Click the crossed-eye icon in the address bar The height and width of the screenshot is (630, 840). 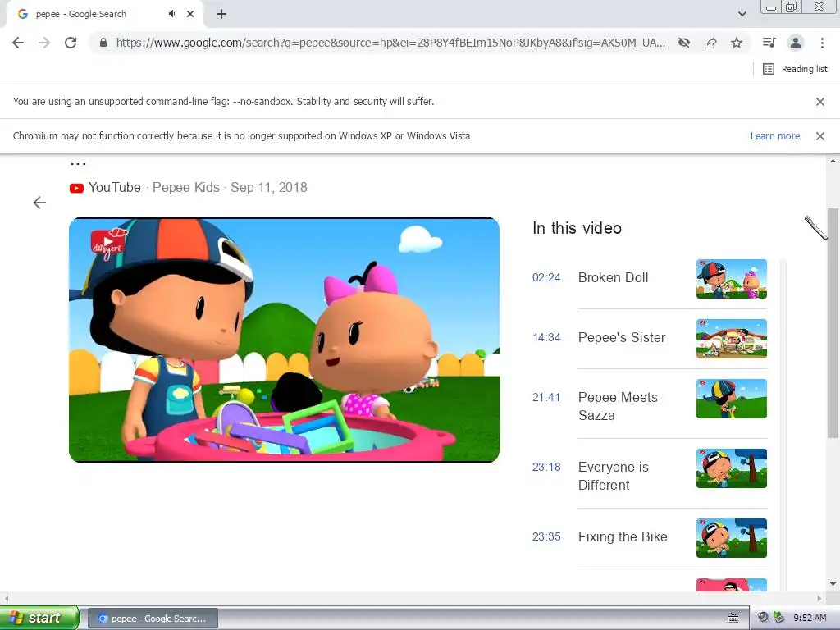click(684, 43)
